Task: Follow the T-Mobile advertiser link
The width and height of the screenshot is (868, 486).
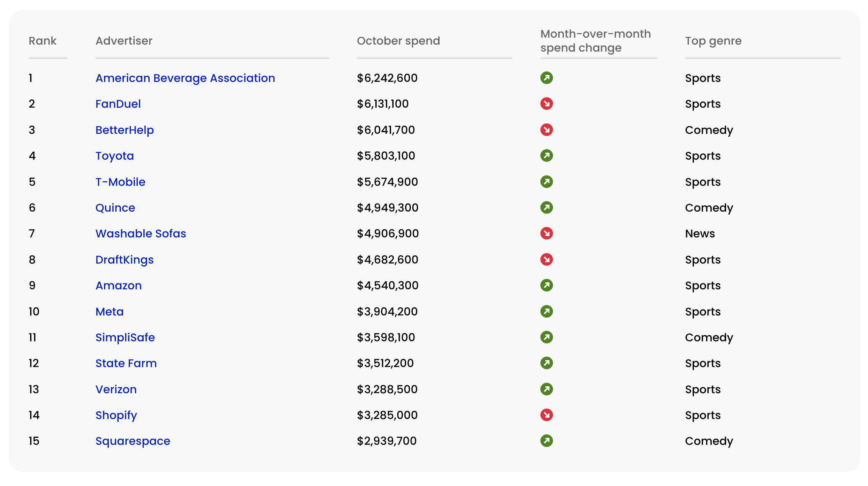Action: 120,182
